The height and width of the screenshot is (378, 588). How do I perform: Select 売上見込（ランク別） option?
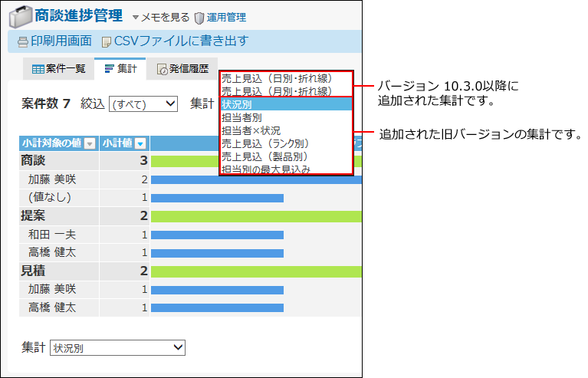pos(286,143)
